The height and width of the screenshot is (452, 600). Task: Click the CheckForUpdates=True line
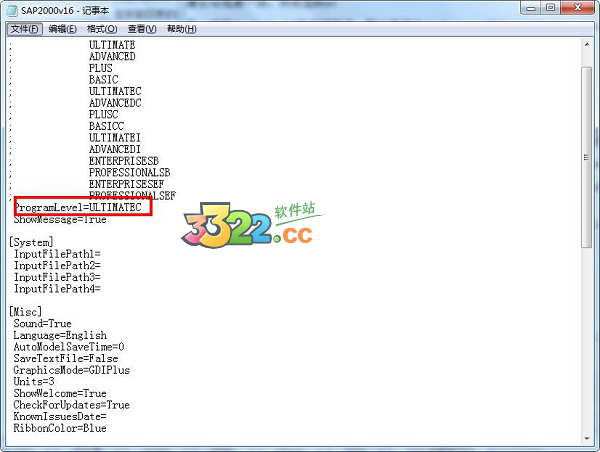[x=72, y=405]
